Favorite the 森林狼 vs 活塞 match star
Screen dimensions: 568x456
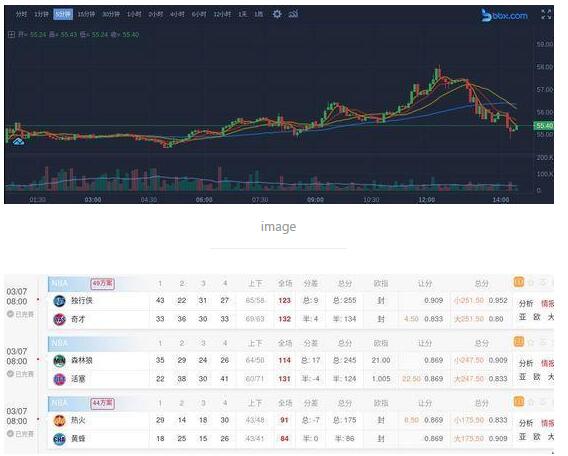coord(531,342)
